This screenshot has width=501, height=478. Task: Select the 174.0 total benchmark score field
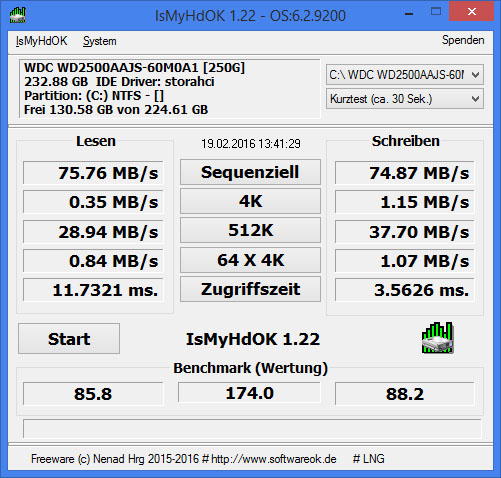pyautogui.click(x=249, y=393)
